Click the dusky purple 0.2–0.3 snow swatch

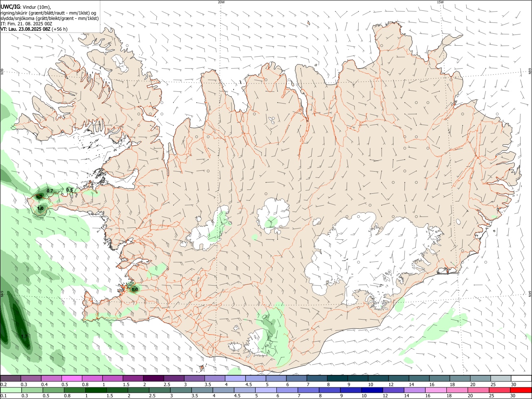coord(10,379)
